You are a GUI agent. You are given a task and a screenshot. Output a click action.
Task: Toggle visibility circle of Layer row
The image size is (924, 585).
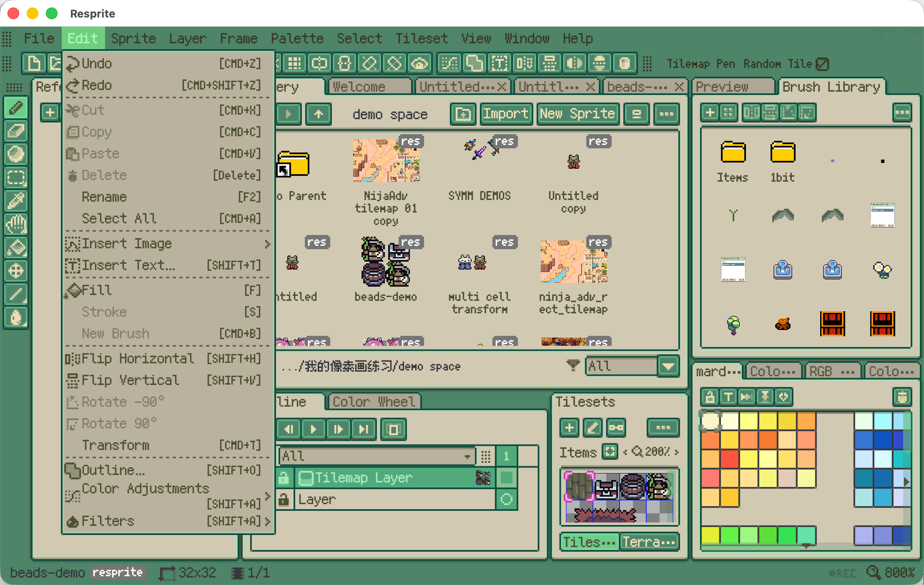[506, 499]
